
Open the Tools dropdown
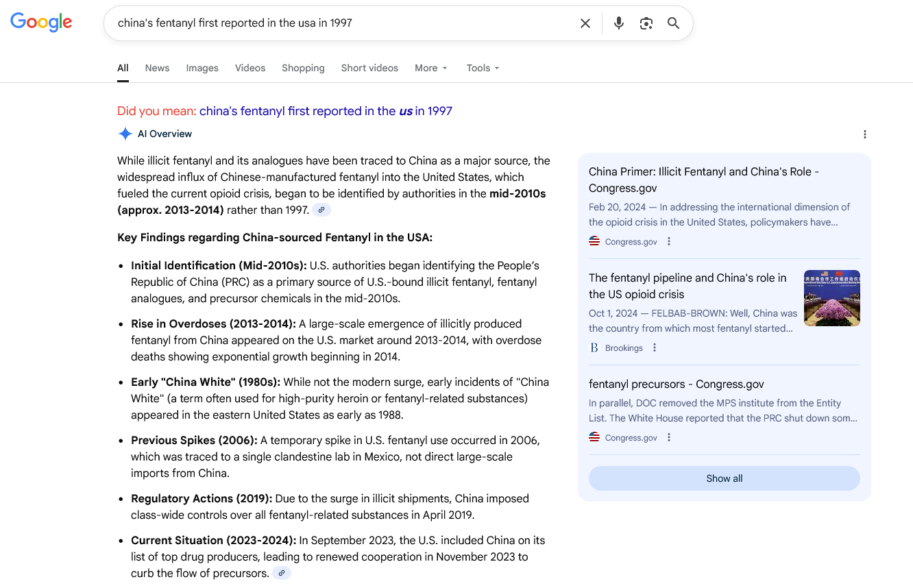point(483,68)
